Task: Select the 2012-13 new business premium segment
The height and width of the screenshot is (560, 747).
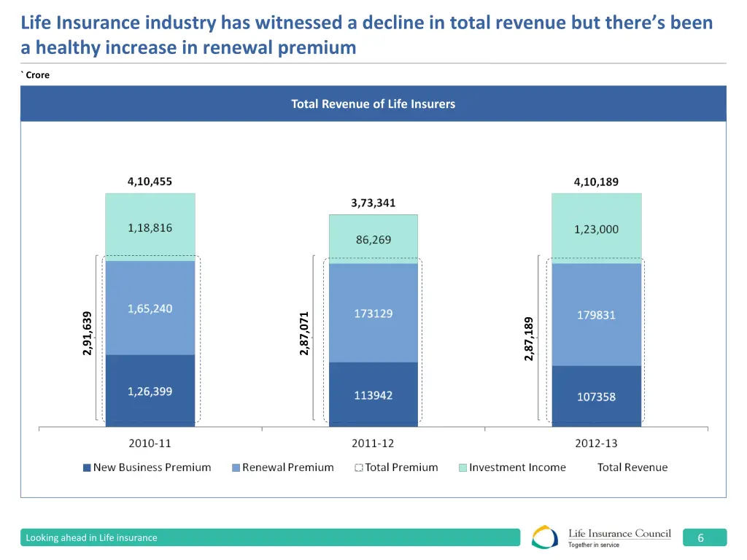Action: tap(596, 395)
